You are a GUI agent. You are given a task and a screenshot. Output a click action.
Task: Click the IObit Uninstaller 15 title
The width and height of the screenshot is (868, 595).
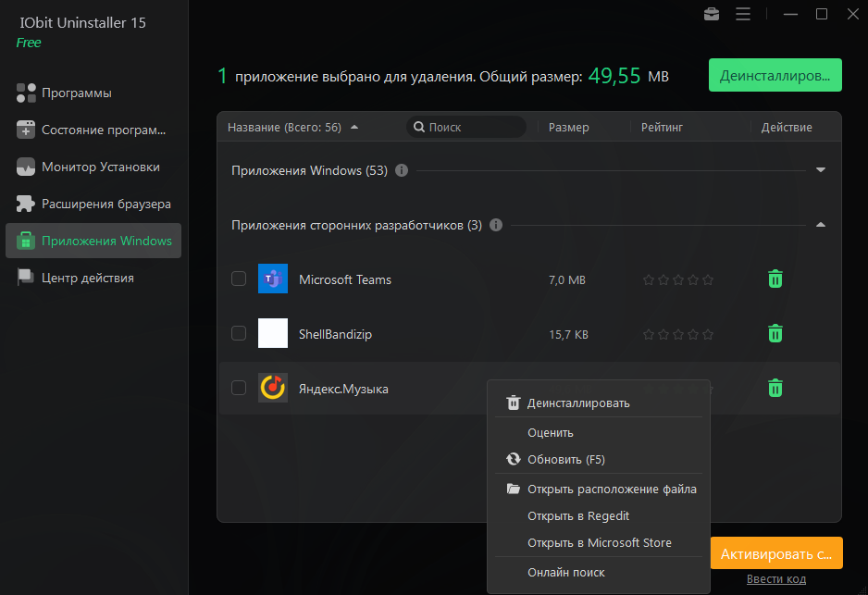(82, 23)
